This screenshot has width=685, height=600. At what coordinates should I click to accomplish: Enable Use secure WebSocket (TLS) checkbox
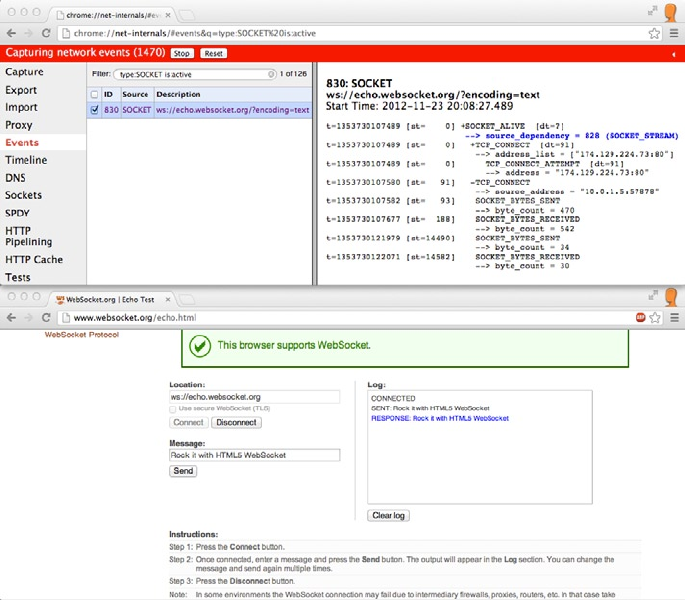[x=173, y=409]
